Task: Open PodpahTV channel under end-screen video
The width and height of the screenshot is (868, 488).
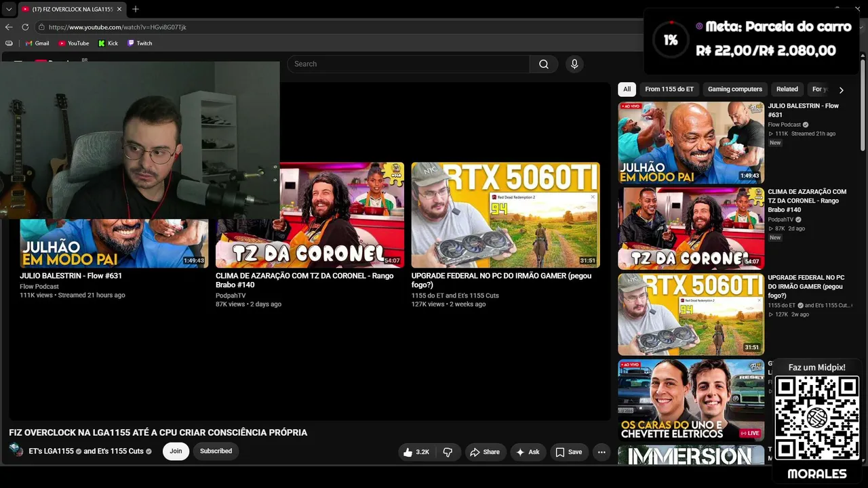Action: tap(231, 296)
